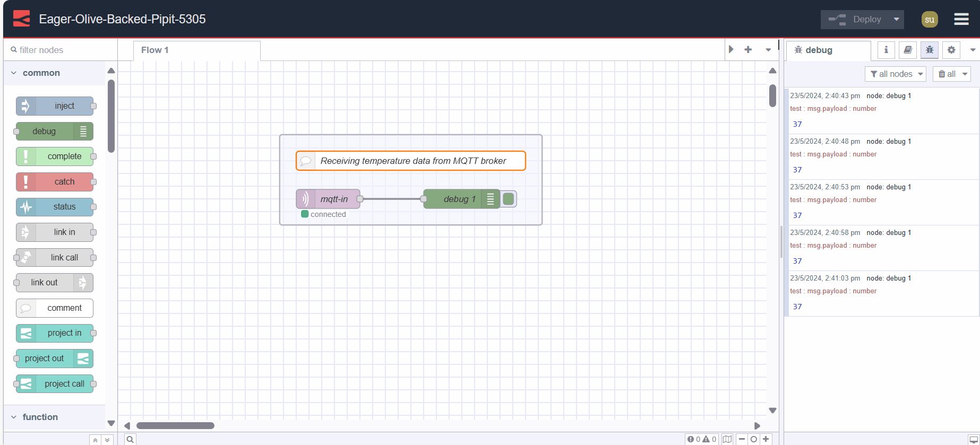Open the configuration nodes gear tab
Viewport: 980px width, 445px height.
(x=951, y=50)
